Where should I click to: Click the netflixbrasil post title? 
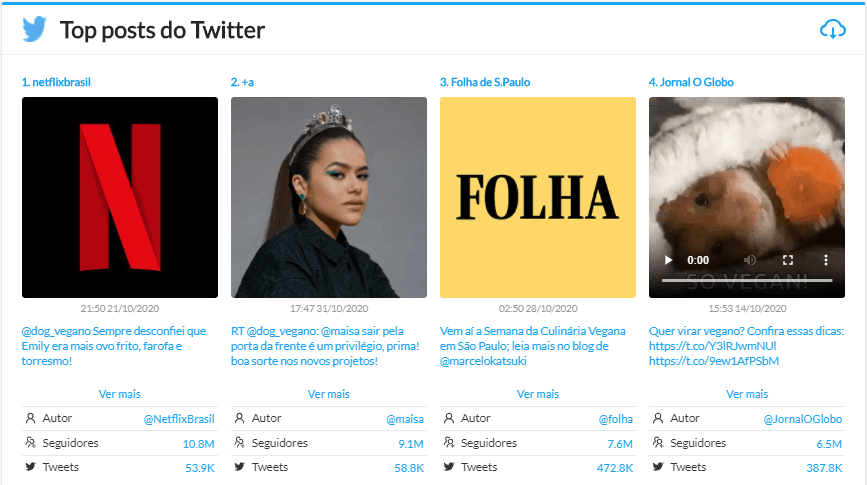(x=63, y=82)
